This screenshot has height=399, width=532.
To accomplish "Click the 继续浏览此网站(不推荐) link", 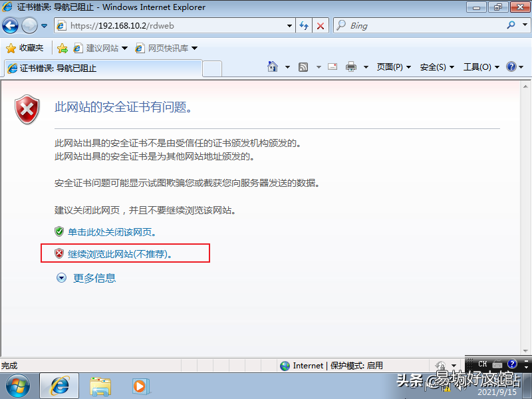I will click(120, 254).
